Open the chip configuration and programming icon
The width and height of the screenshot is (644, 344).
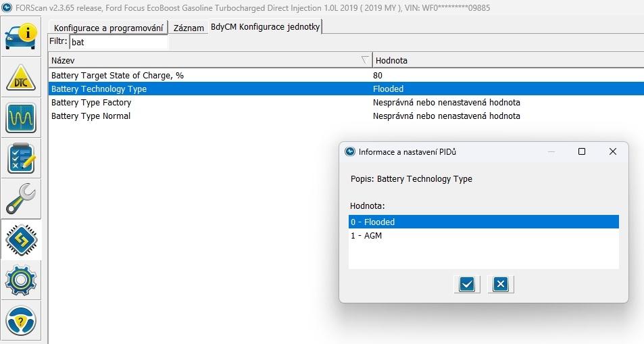pyautogui.click(x=21, y=239)
